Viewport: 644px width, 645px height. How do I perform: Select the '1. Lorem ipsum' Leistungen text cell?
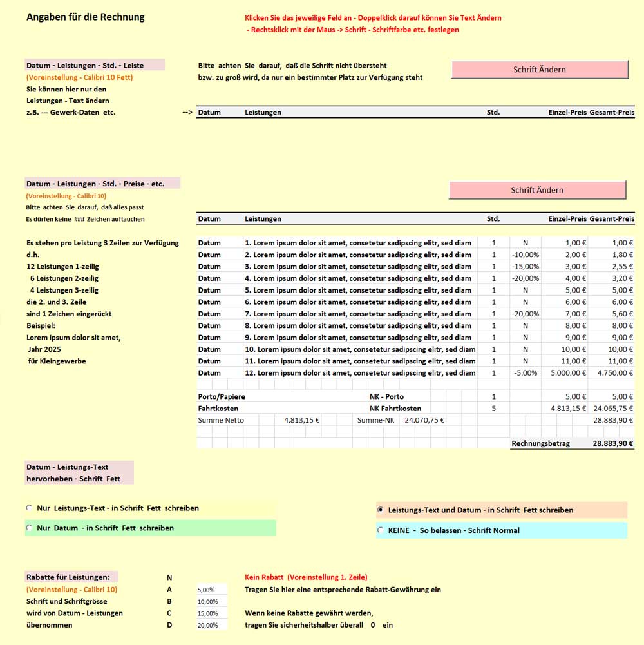coord(359,243)
